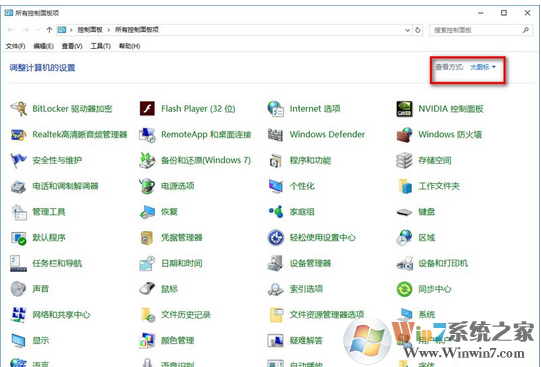Click the 设备和打印机 icon
The height and width of the screenshot is (367, 541).
(404, 264)
